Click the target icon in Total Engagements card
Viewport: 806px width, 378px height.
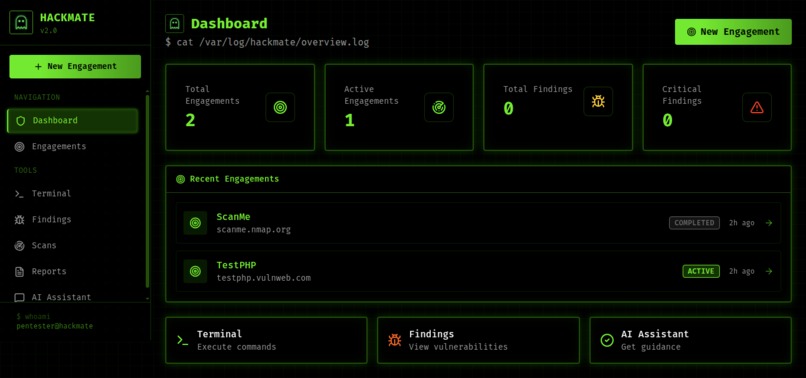(280, 107)
